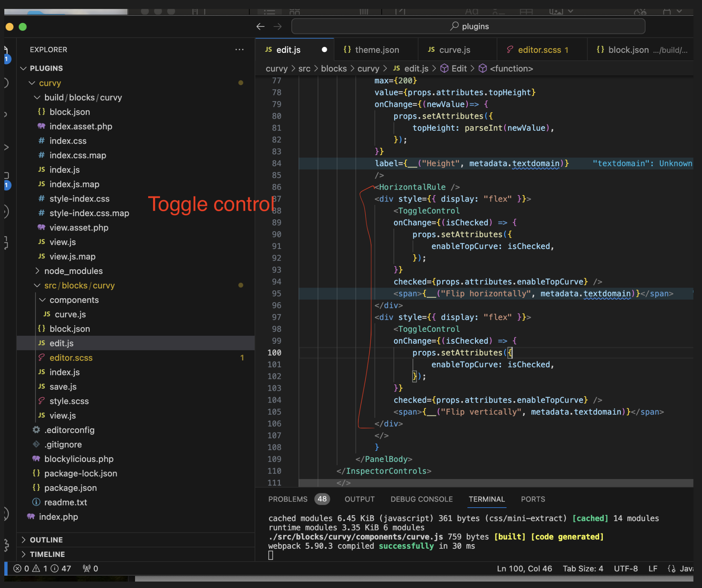702x588 pixels.
Task: Click the 48 problems count badge
Action: (322, 499)
